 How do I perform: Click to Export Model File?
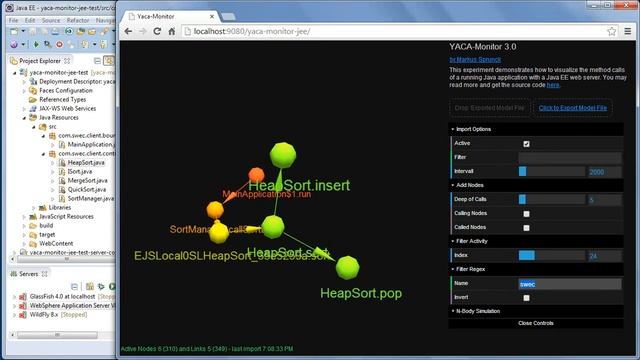(x=573, y=108)
